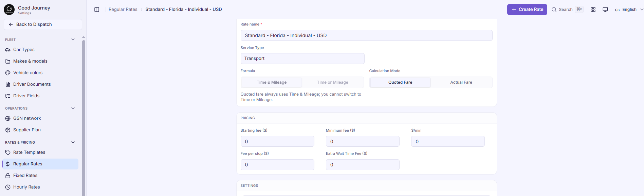Screen dimensions: 644x196
Task: Go to Regular Rates breadcrumb
Action: pos(123,10)
